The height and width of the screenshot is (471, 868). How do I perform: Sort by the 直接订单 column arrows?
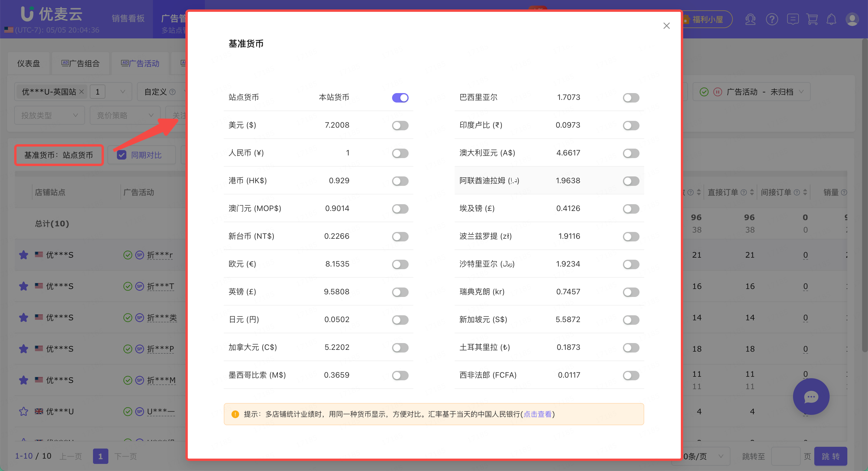[752, 192]
